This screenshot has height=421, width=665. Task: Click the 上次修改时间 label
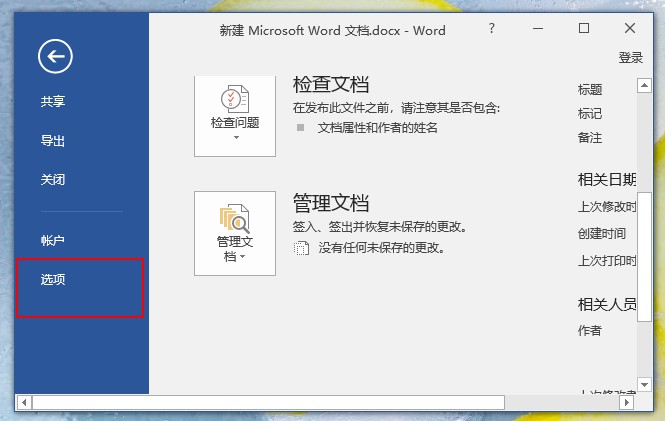(607, 207)
